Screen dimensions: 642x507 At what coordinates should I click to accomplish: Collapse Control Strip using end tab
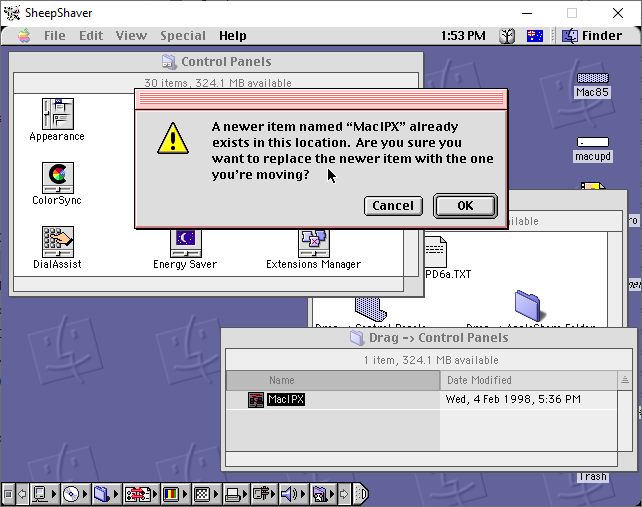361,494
